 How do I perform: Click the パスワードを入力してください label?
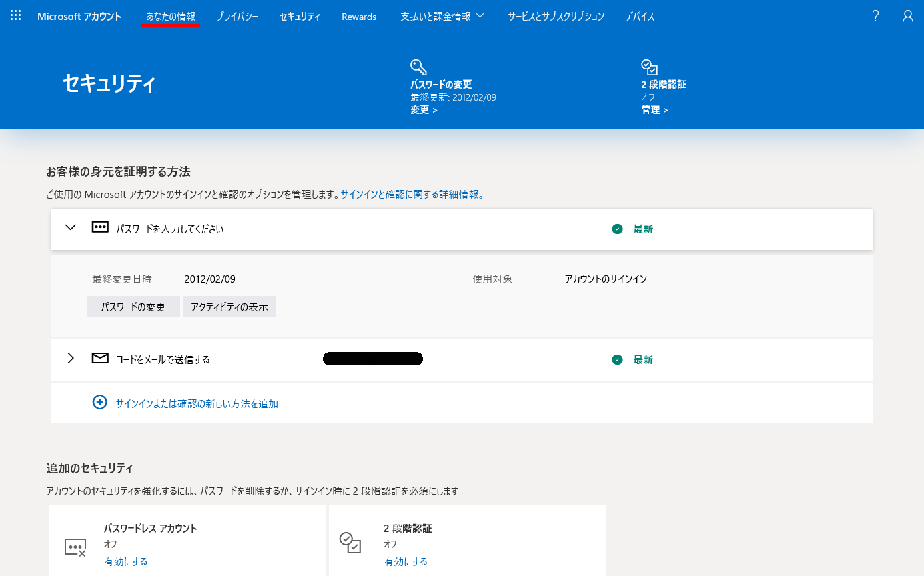[169, 229]
